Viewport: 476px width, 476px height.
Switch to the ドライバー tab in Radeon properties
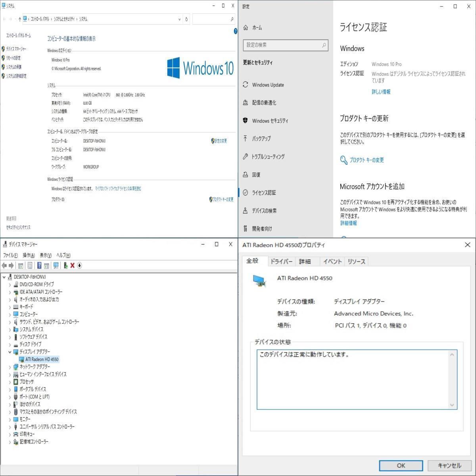pos(281,261)
